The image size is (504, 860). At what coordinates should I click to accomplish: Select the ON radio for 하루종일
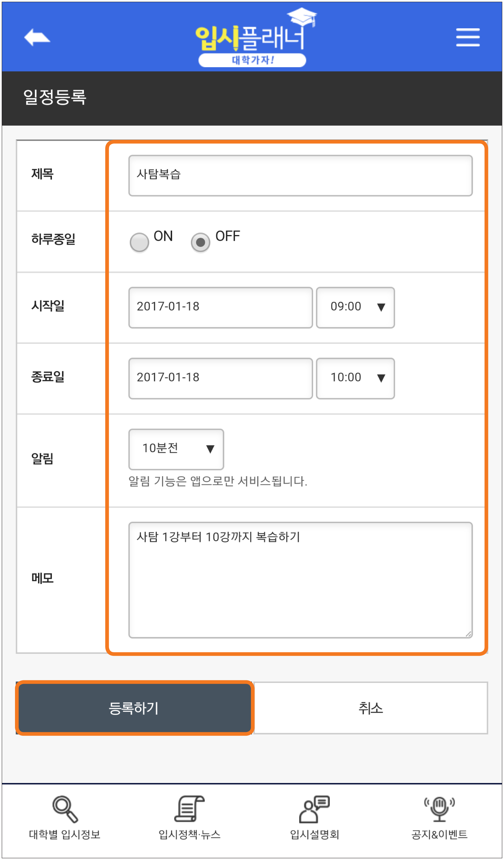pyautogui.click(x=139, y=242)
